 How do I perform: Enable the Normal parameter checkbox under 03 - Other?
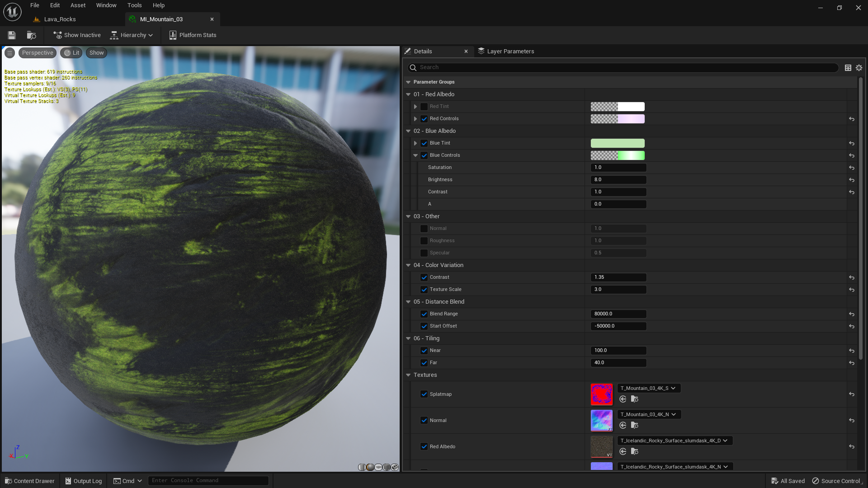(x=424, y=228)
